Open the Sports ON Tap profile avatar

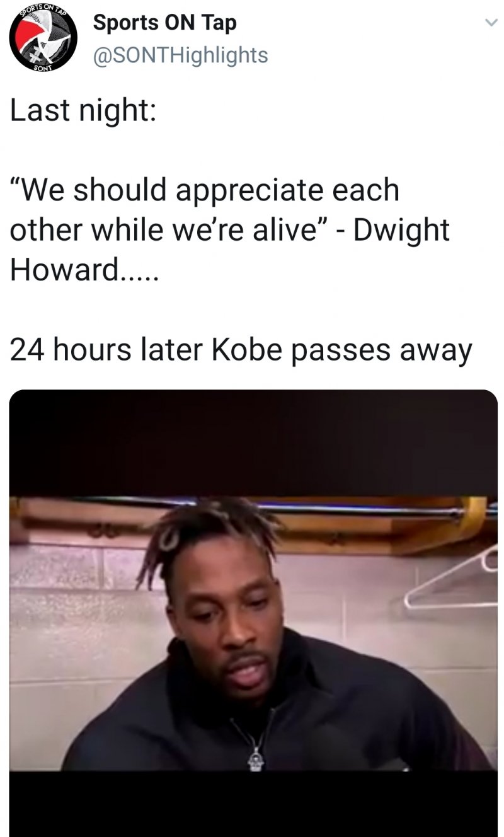[x=43, y=38]
